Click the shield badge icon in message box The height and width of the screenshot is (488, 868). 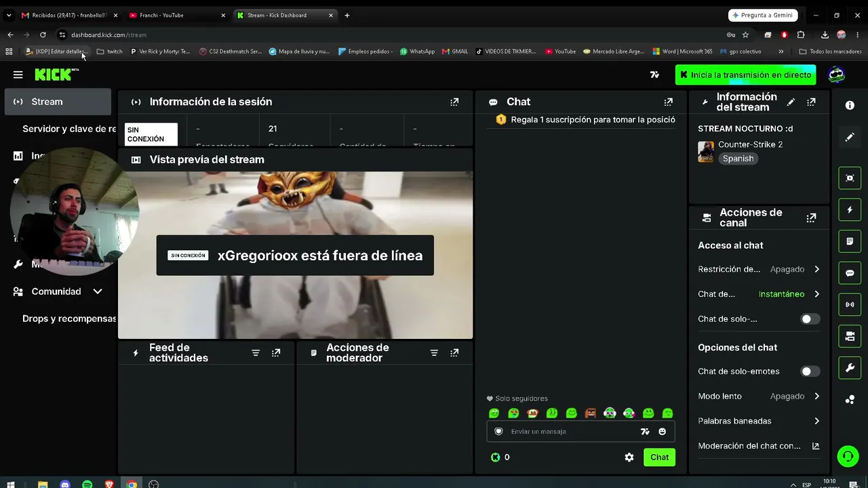coord(498,432)
